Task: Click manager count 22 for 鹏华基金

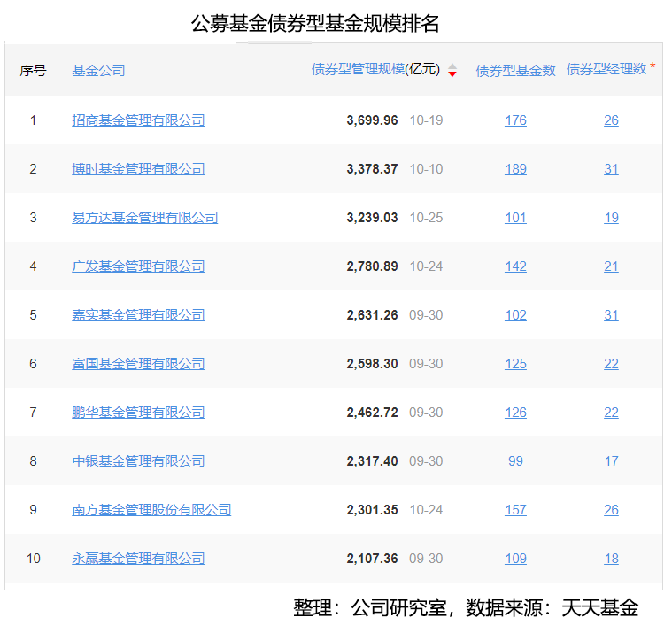Action: (x=611, y=413)
